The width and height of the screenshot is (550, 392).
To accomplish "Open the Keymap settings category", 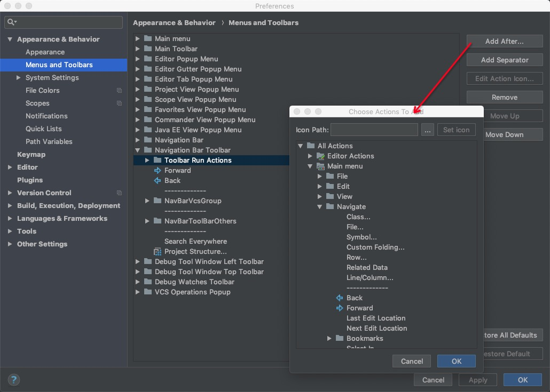I will tap(31, 154).
